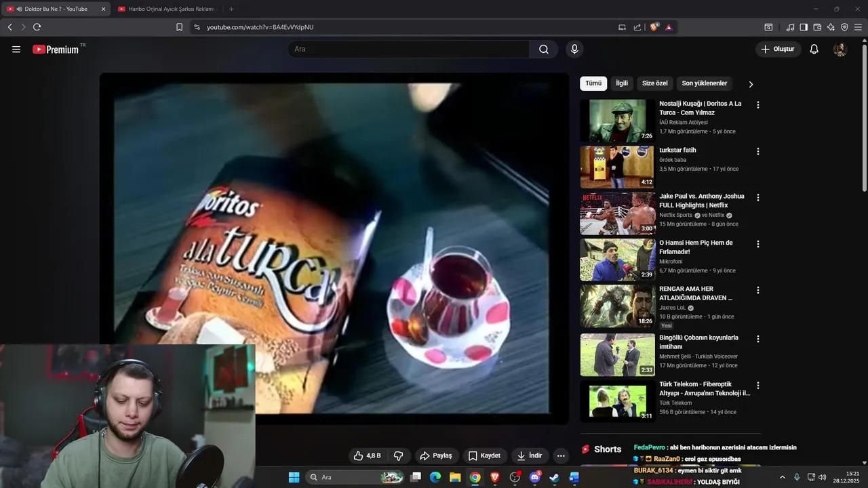Open options for Nostalji Kuşağı Doritos video
Image resolution: width=868 pixels, height=488 pixels.
click(758, 105)
